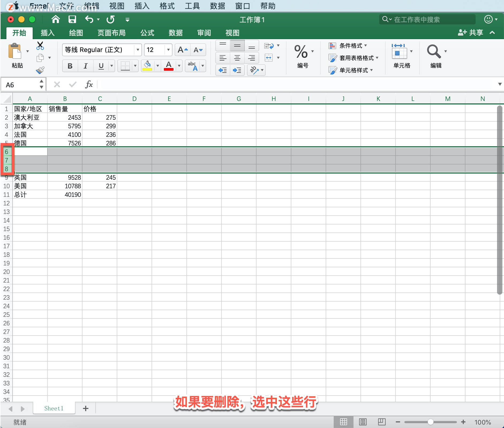Screen dimensions: 504x428
Task: Click the 条件格式 conditional formatting icon
Action: [x=332, y=46]
